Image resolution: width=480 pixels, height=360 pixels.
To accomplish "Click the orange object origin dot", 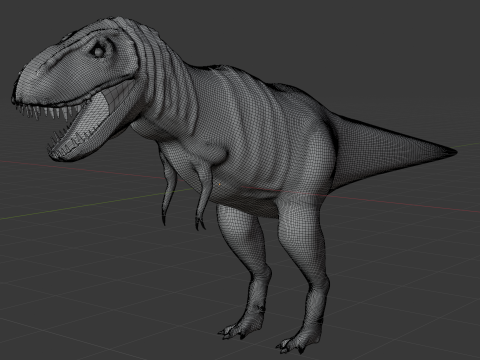I will point(220,184).
